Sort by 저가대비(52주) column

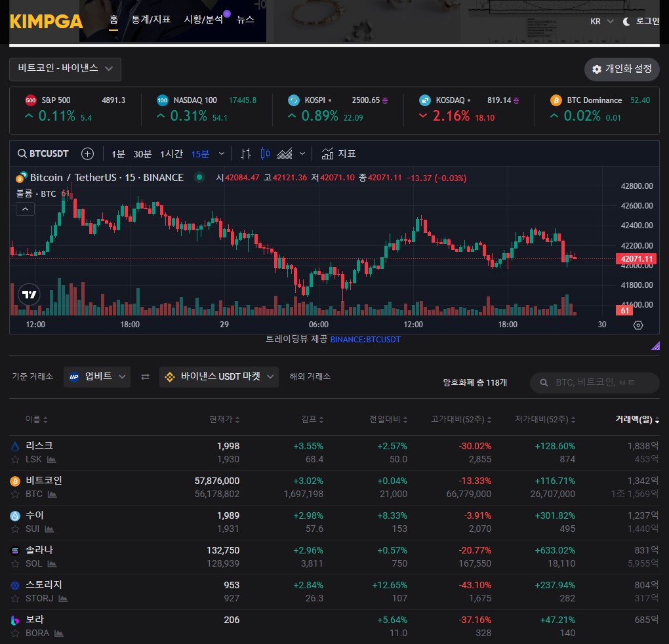click(545, 419)
